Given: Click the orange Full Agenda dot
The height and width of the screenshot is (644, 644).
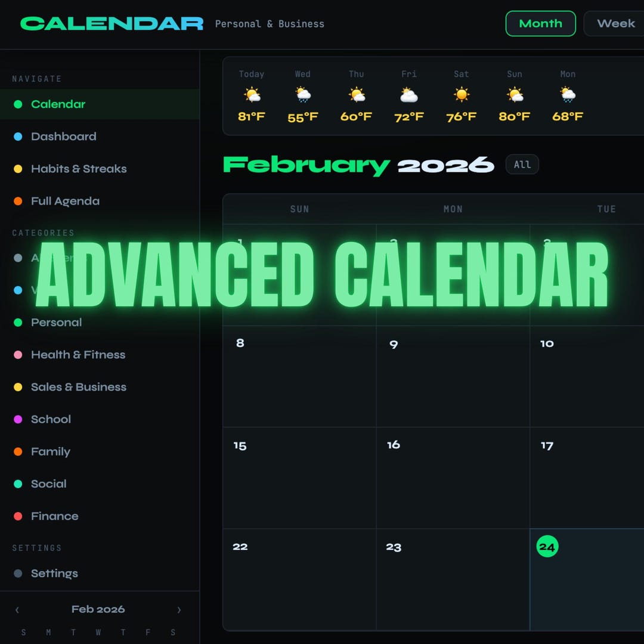Looking at the screenshot, I should [18, 202].
